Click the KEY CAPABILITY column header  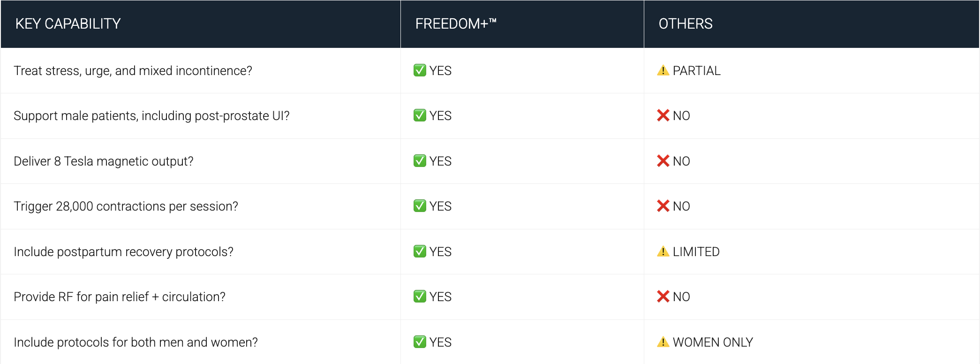point(68,24)
